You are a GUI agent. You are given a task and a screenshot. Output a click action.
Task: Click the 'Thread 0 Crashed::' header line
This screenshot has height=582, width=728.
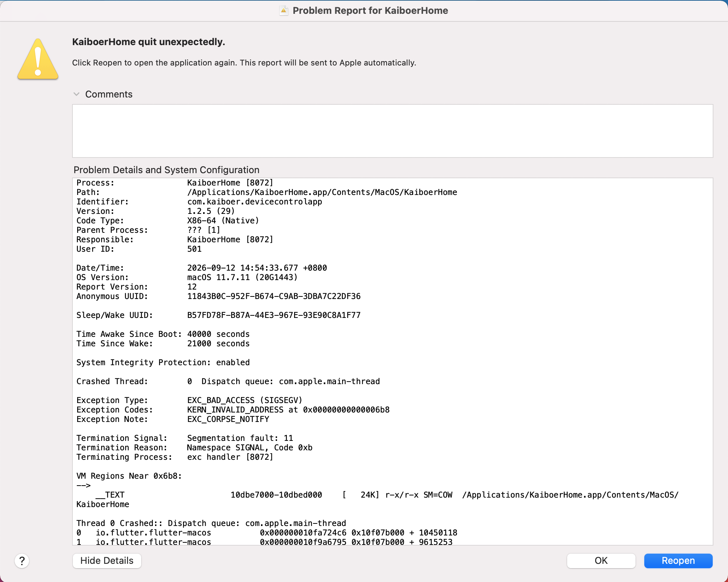point(211,523)
